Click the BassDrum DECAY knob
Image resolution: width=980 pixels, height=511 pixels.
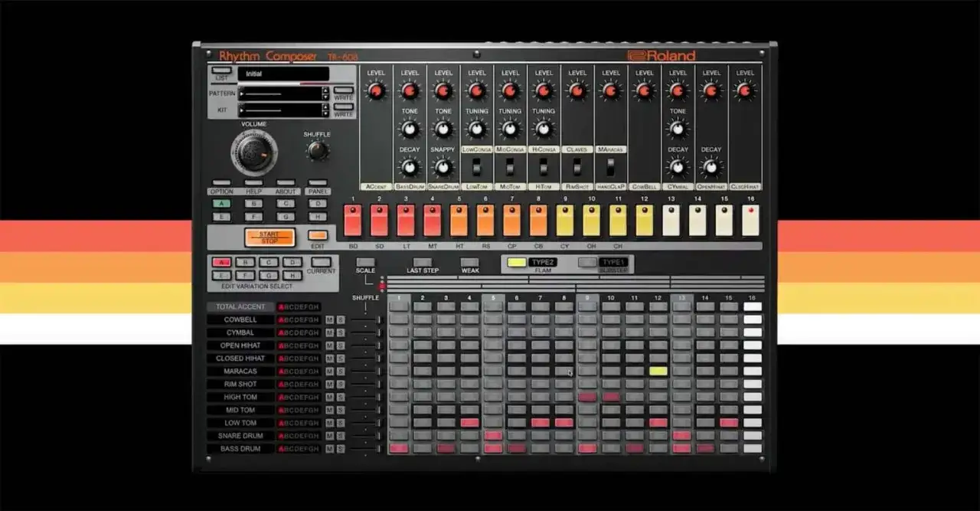(410, 166)
